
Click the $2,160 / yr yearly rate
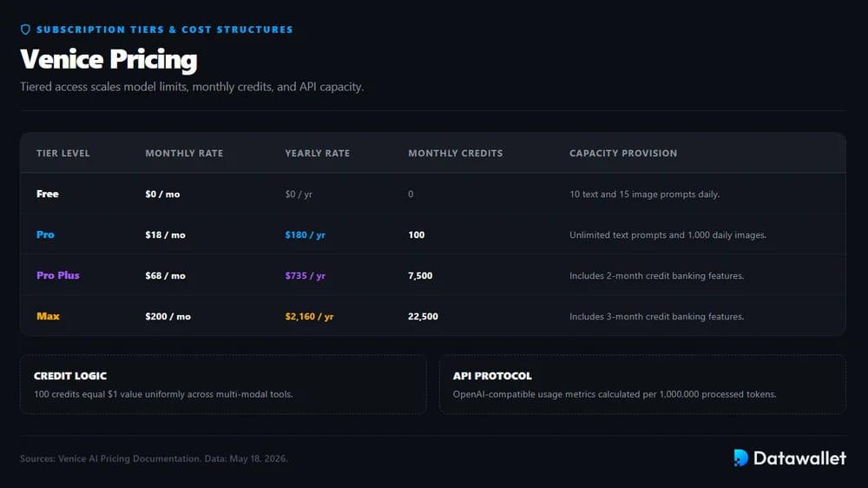pyautogui.click(x=310, y=316)
